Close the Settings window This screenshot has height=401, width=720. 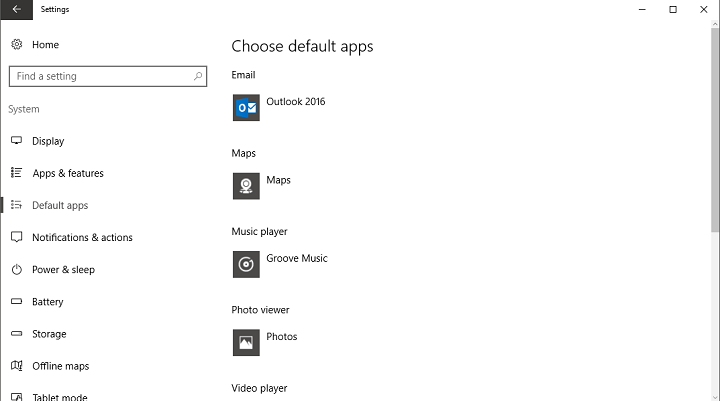click(x=703, y=9)
